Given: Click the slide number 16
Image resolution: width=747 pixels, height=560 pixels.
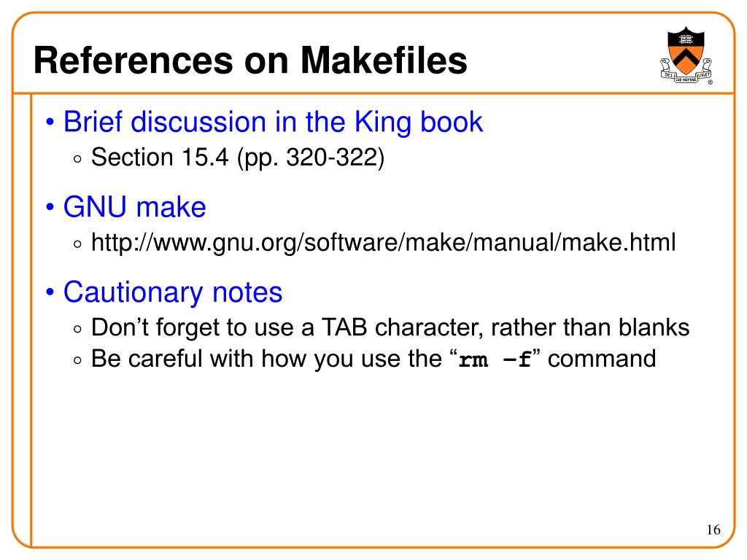Looking at the screenshot, I should click(x=713, y=529).
